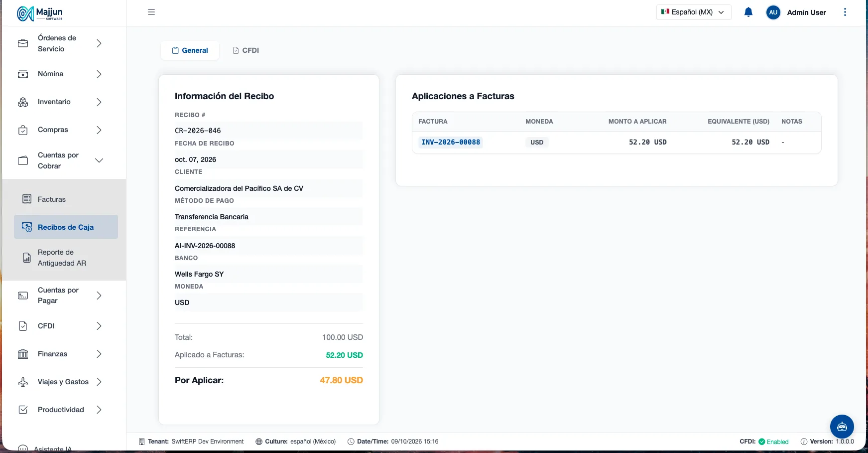Expand the Compras menu chevron
The image size is (868, 453).
(x=99, y=130)
